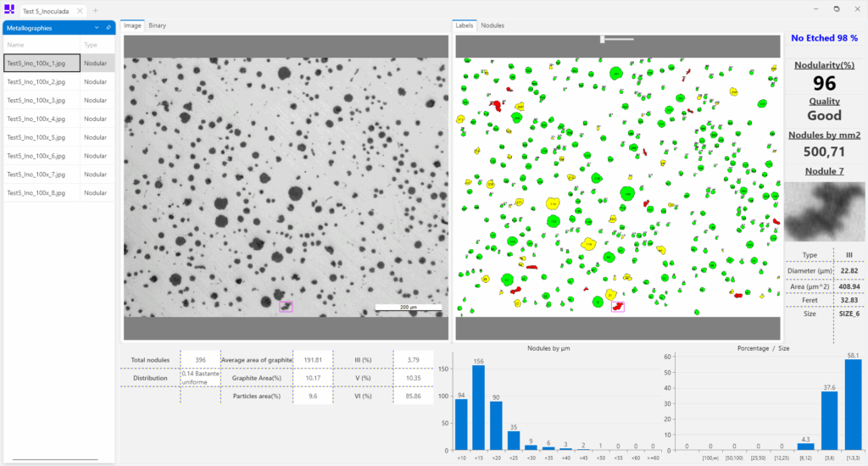Sort list by Name column header
Image resolution: width=868 pixels, height=466 pixels.
(41, 45)
